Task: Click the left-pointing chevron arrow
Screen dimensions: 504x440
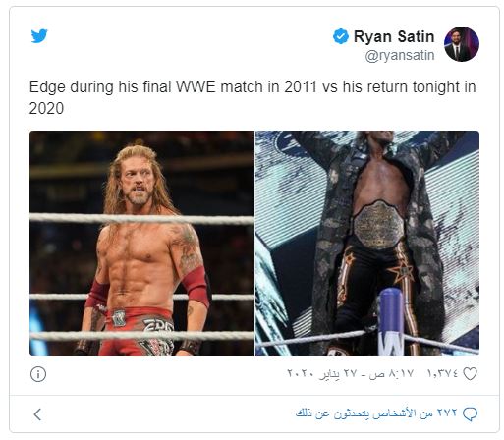Action: pos(37,414)
